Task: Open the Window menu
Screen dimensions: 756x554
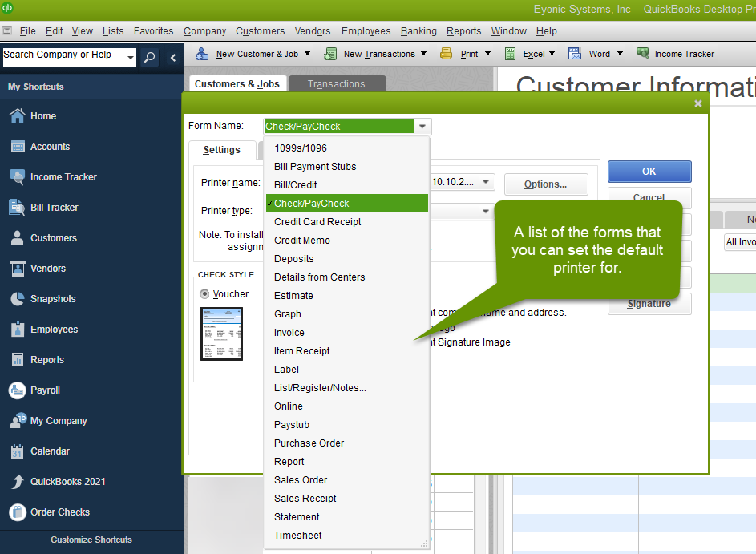Action: (x=508, y=30)
